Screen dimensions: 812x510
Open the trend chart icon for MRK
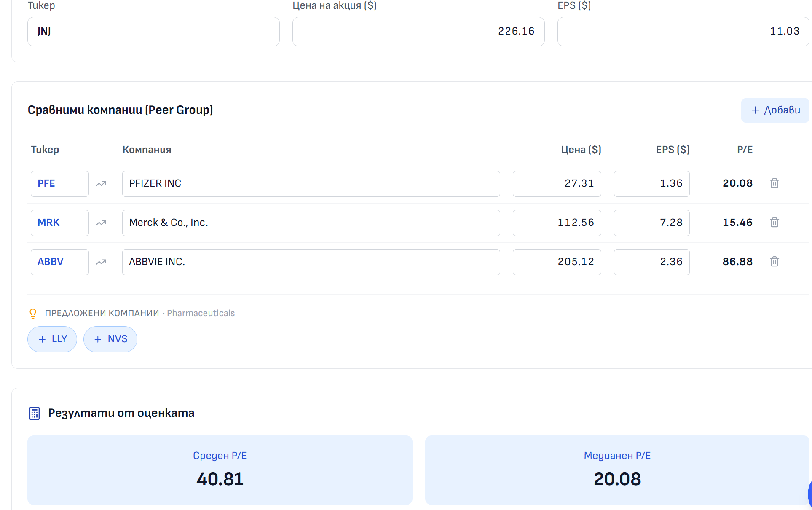click(x=101, y=223)
